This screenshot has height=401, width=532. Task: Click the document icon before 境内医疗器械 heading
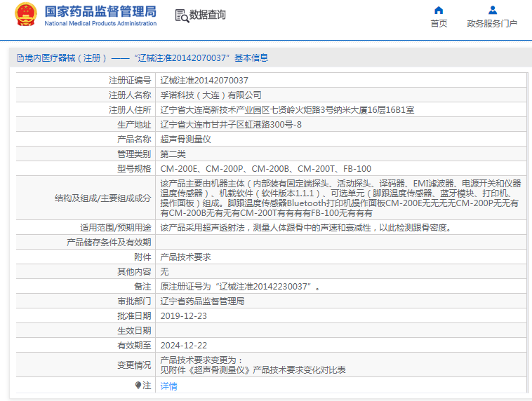tap(20, 58)
